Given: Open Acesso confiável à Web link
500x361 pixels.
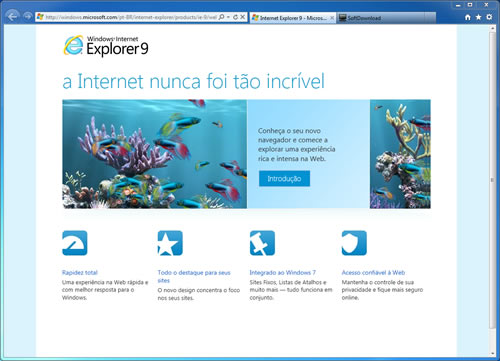Looking at the screenshot, I should [373, 273].
